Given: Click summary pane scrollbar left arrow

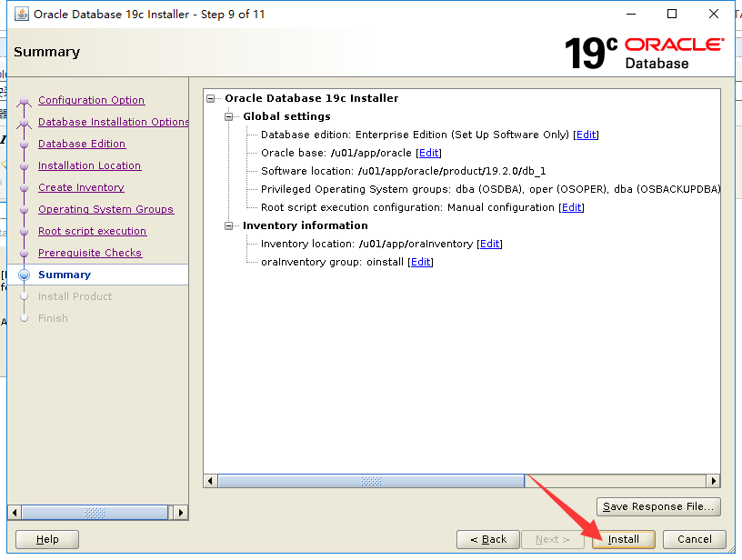Looking at the screenshot, I should pos(210,482).
